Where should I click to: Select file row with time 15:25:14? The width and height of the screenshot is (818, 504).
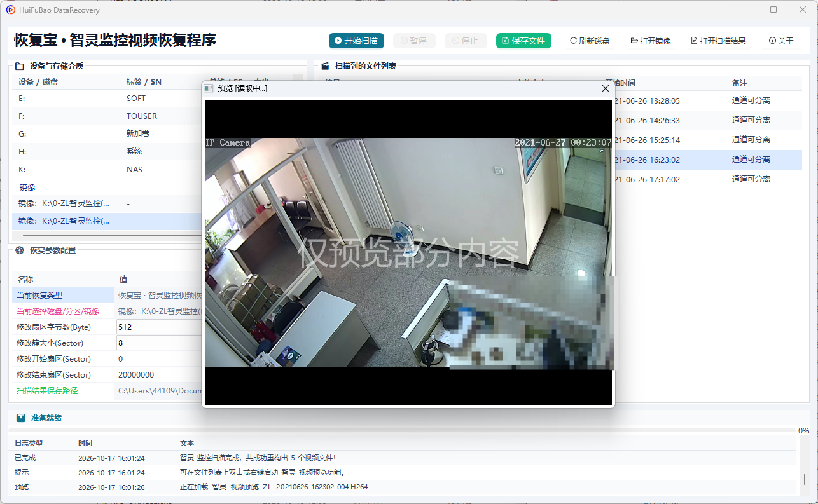pos(709,140)
